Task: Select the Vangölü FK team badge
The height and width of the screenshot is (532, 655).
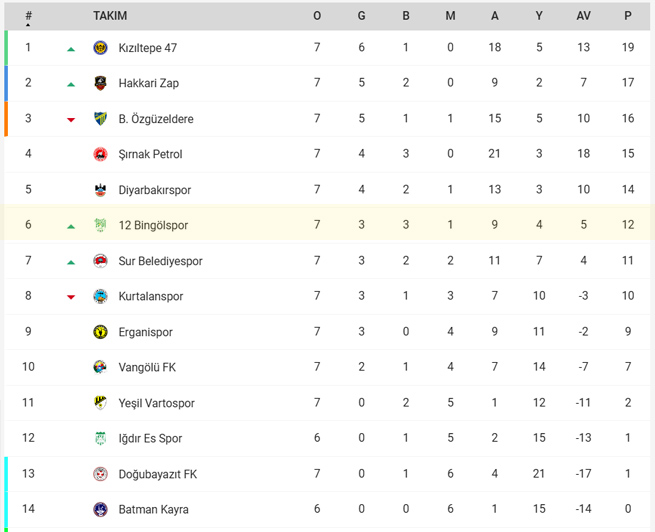Action: click(100, 367)
